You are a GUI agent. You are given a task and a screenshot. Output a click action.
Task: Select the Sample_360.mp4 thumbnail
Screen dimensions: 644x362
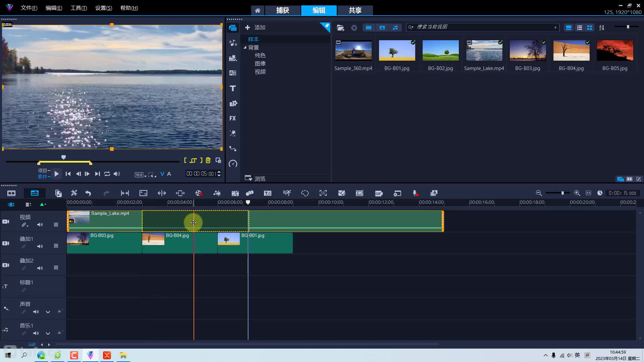[x=354, y=51]
